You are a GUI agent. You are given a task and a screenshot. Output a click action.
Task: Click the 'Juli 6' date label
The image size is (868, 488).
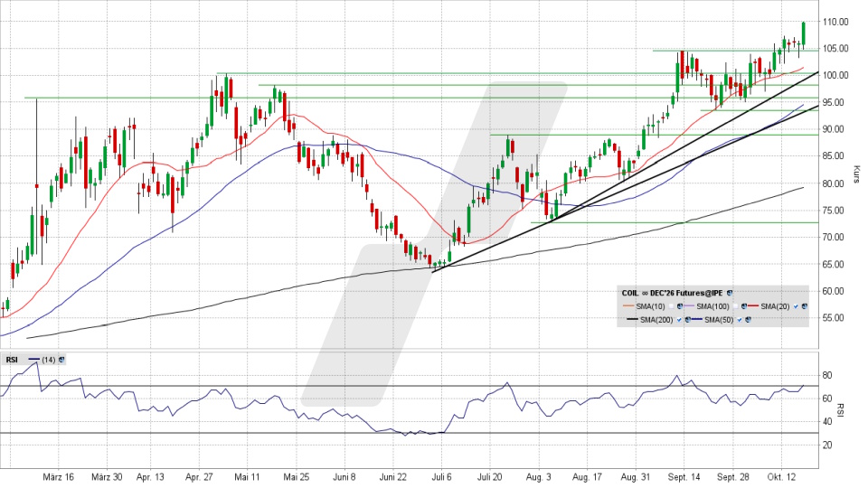tap(442, 477)
